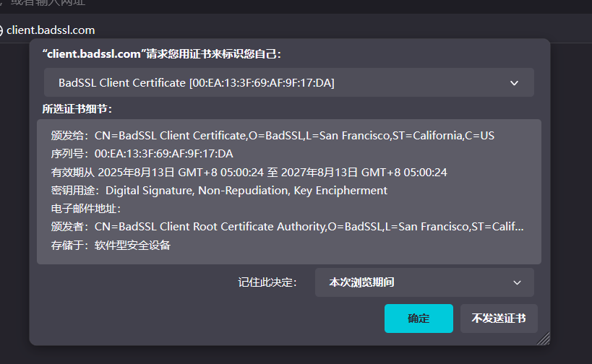Click the 密钥用途 Digital Signature line
This screenshot has height=364, width=592.
[x=219, y=191]
